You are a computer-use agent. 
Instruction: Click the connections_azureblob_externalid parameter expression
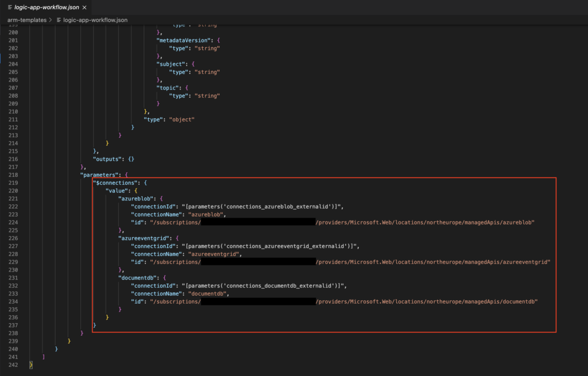[261, 207]
